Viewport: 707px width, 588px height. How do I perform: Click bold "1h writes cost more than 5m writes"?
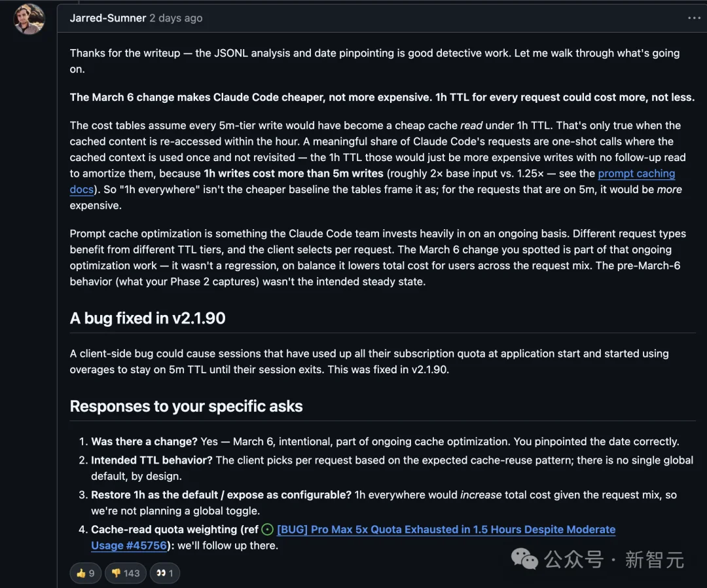293,174
